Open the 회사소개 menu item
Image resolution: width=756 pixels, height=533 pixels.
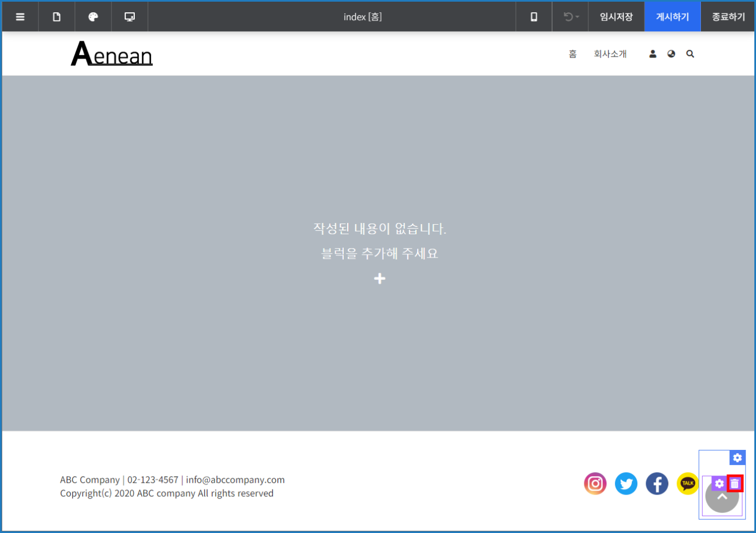(x=610, y=54)
